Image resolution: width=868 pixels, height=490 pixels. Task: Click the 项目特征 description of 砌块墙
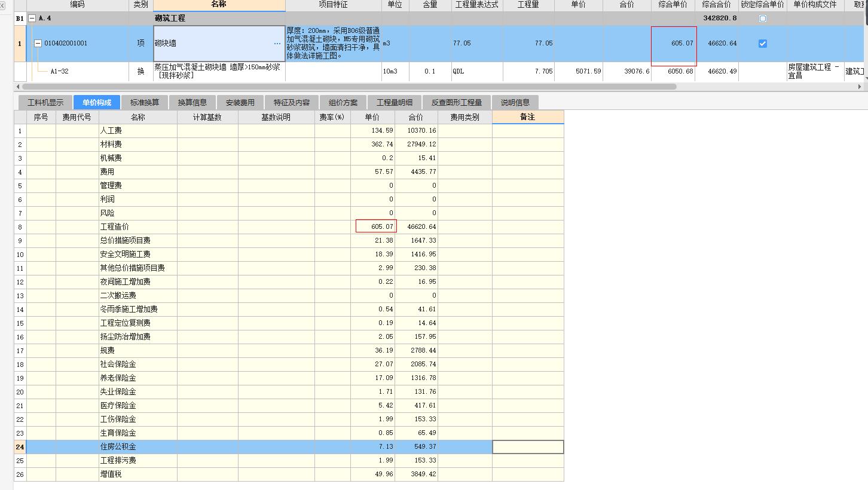tap(334, 43)
